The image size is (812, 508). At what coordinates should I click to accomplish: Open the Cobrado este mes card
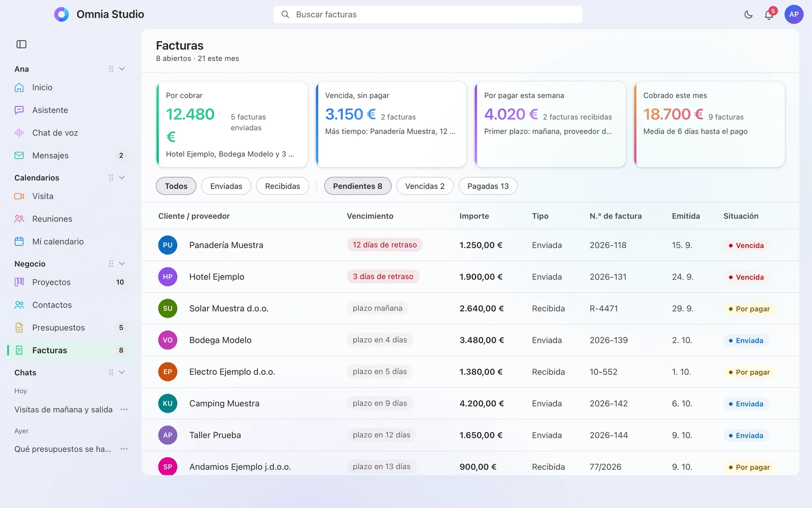click(x=709, y=124)
